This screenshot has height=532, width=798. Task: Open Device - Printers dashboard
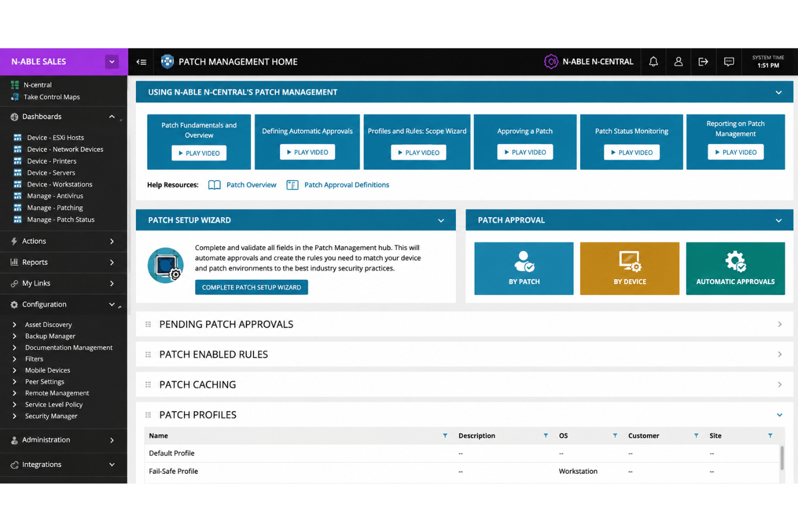(51, 161)
